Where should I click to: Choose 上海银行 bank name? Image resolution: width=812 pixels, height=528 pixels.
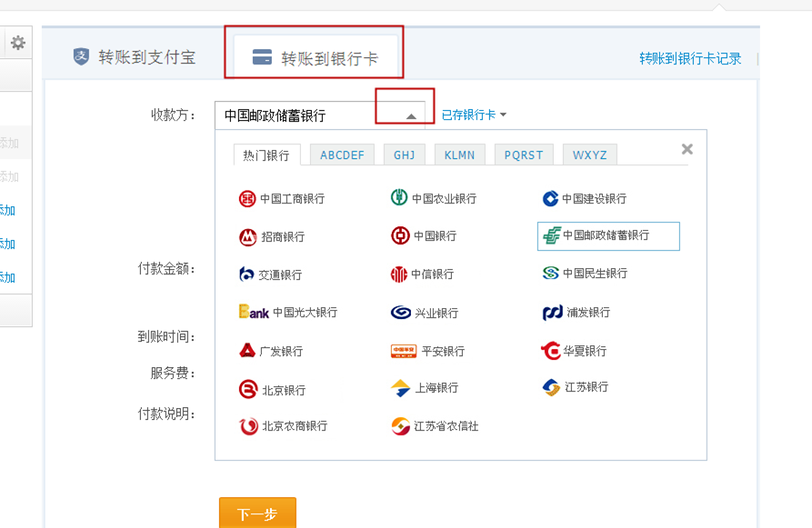[436, 387]
